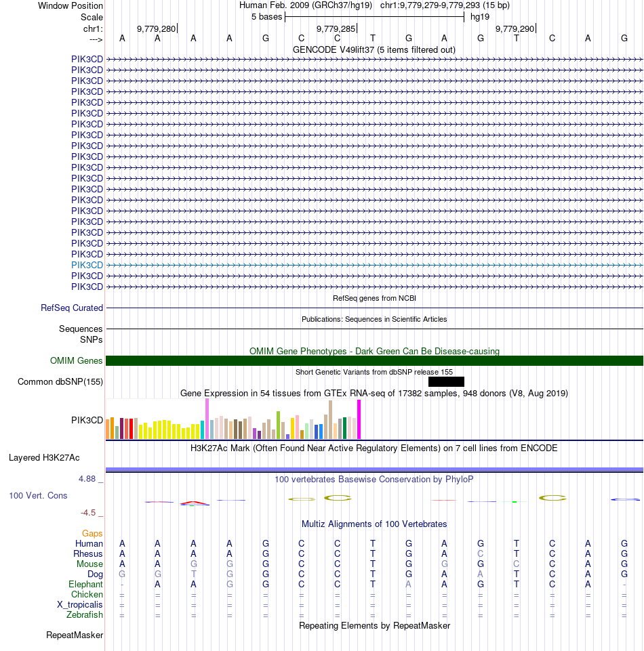644x651 pixels.
Task: Click the black dbSNP variant item
Action: [446, 381]
